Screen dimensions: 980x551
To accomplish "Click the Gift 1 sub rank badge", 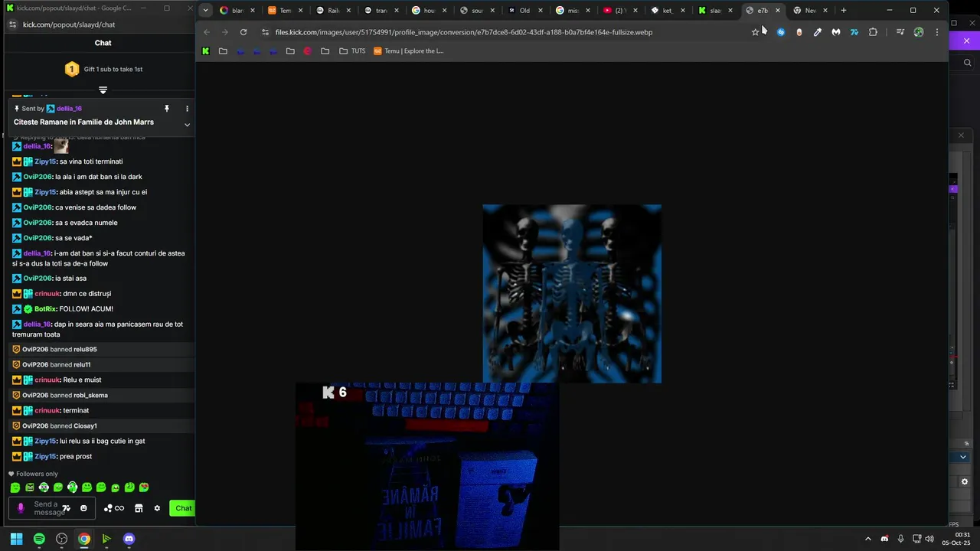I will (71, 69).
